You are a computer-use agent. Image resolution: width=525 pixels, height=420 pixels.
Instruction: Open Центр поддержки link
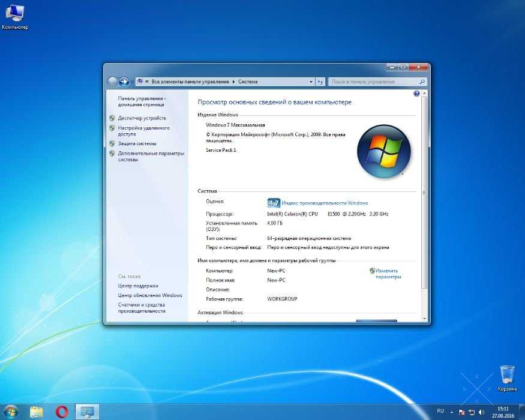(x=138, y=286)
